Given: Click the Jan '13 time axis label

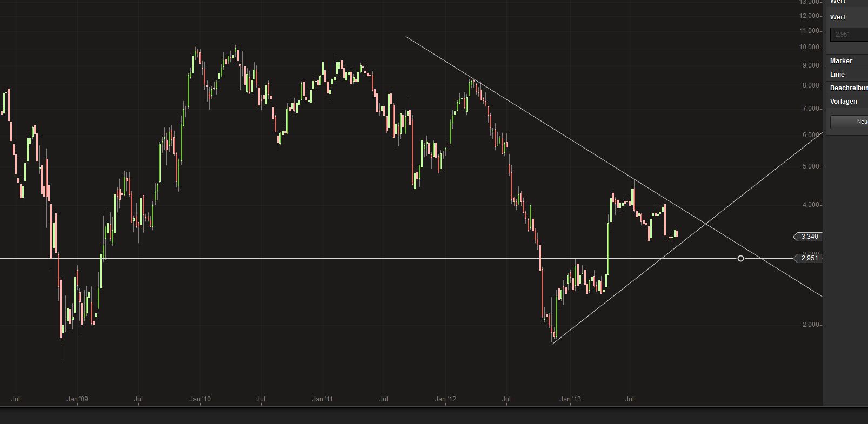Looking at the screenshot, I should [x=570, y=400].
